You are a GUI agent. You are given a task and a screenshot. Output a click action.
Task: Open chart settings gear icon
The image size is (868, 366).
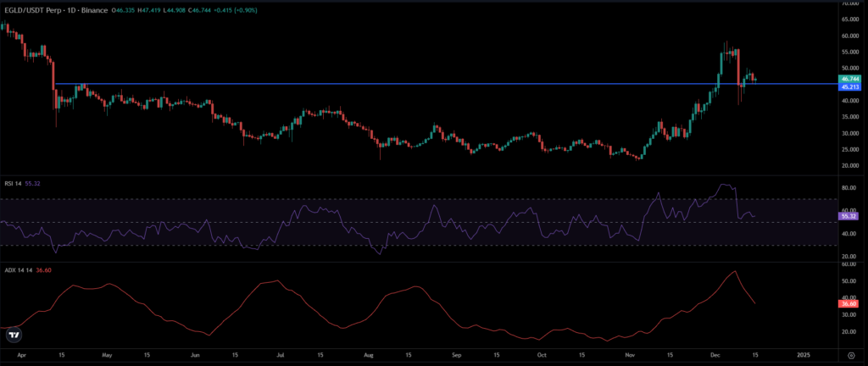point(851,355)
